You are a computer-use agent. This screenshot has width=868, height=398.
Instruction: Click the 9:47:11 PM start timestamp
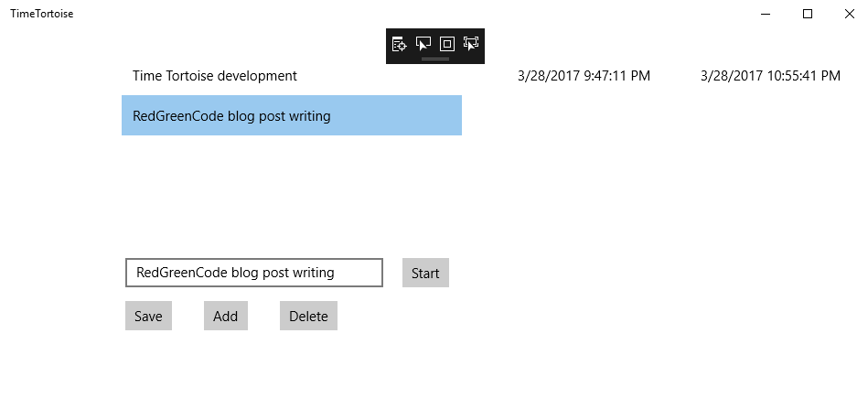click(584, 76)
